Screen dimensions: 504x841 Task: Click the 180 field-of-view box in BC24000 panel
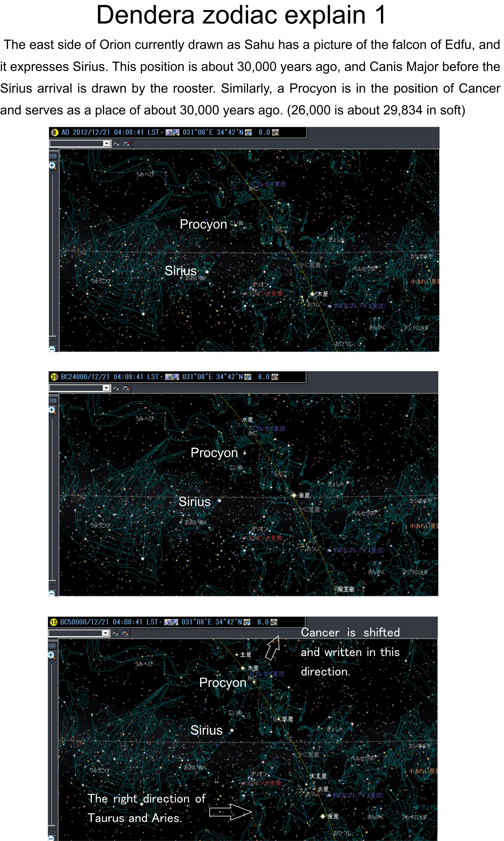(53, 400)
